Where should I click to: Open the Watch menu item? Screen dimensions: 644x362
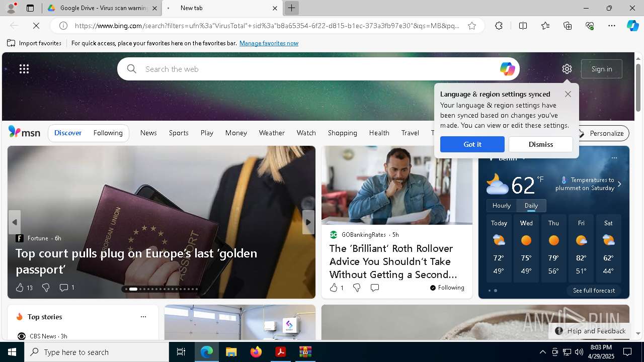pyautogui.click(x=306, y=133)
